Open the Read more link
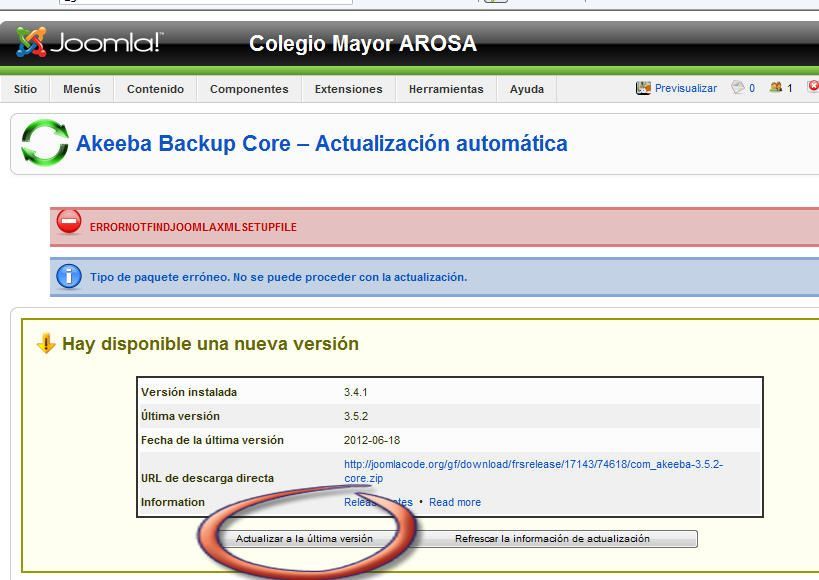This screenshot has height=580, width=819. 455,502
